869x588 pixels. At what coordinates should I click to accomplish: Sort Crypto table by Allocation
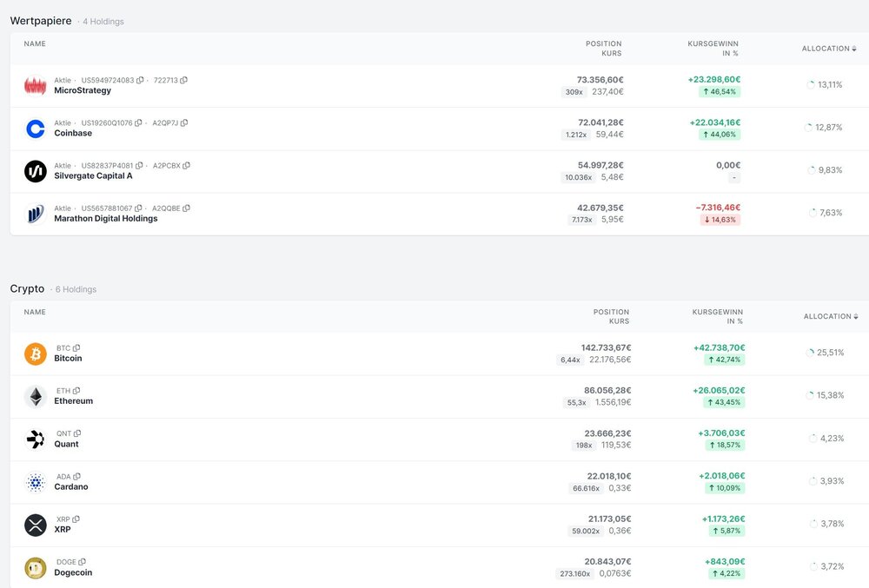click(x=831, y=316)
